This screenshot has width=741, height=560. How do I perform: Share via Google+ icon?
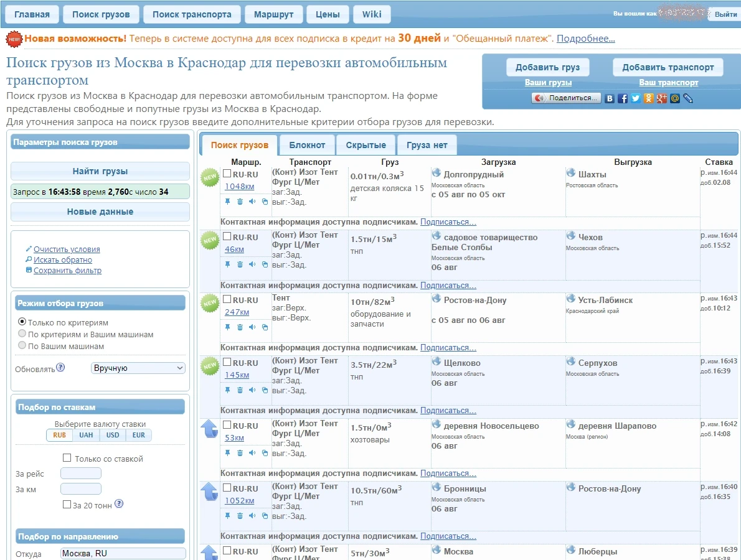pyautogui.click(x=661, y=98)
